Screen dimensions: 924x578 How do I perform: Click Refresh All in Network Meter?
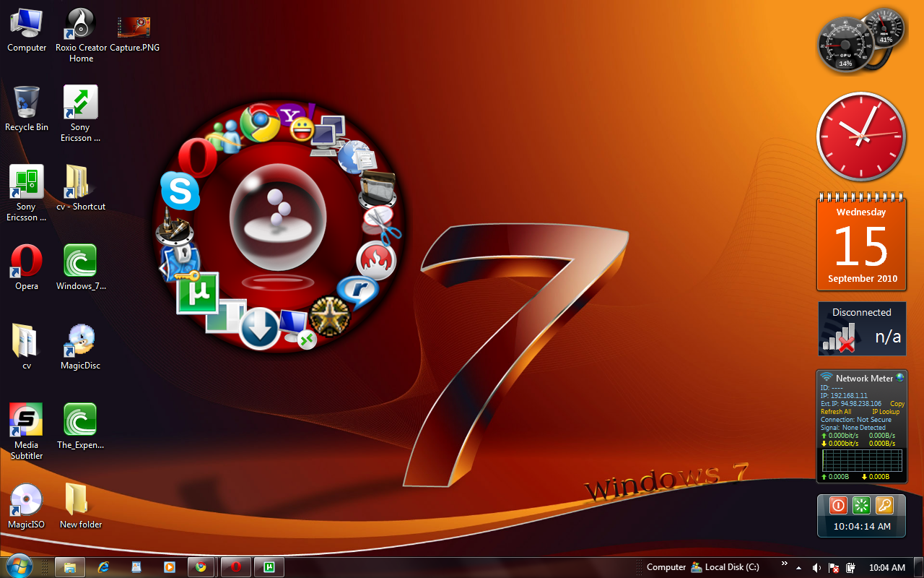click(x=836, y=412)
